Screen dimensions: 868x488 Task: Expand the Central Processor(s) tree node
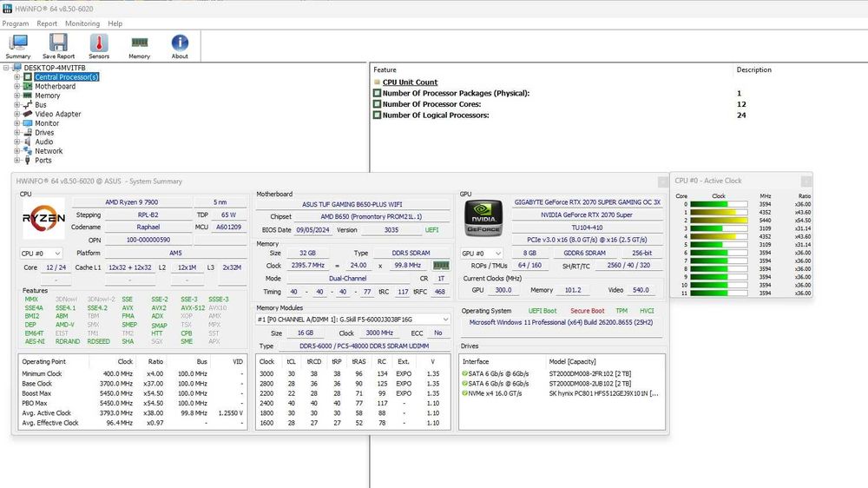[x=17, y=77]
